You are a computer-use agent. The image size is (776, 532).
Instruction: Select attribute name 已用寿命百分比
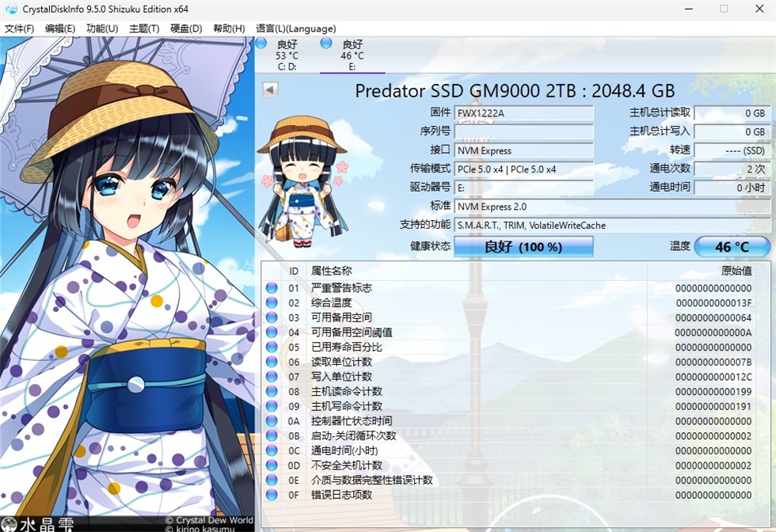click(x=347, y=348)
